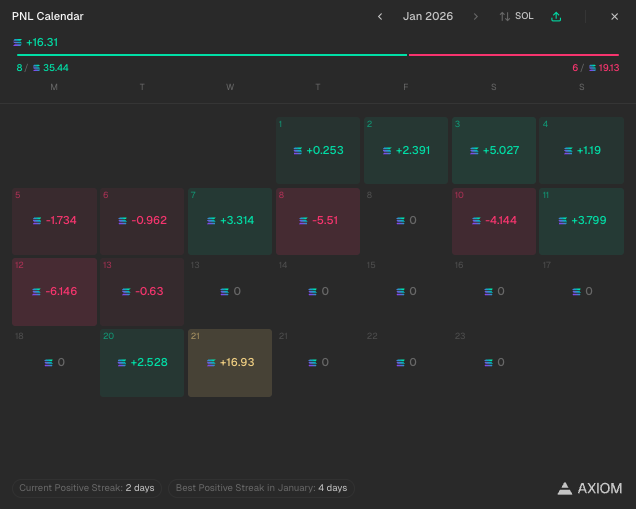Click the green wins segment of progress bar
The image size is (636, 509).
tap(212, 55)
